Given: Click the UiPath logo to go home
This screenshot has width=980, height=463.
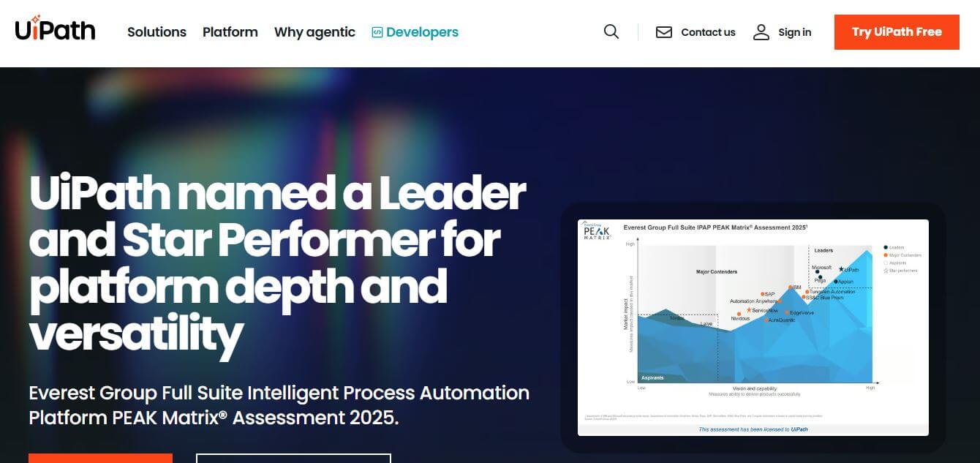Looking at the screenshot, I should [x=55, y=29].
